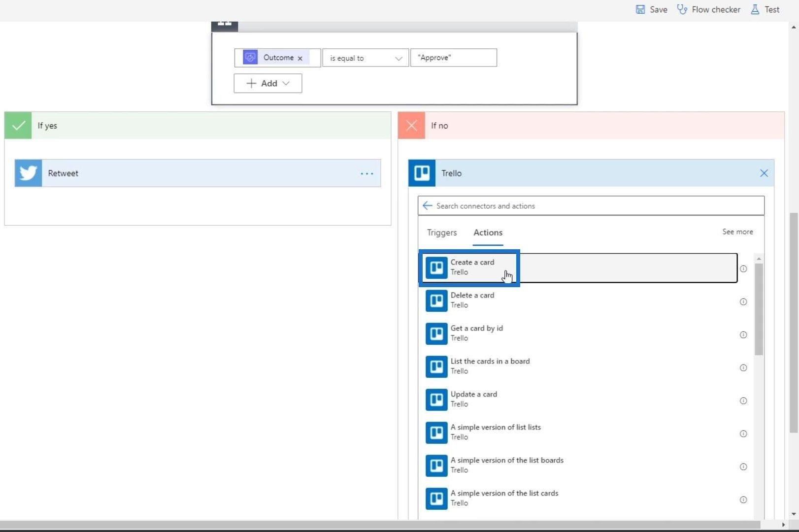The image size is (799, 532).
Task: Click Trello icon beside List the cards in a board
Action: click(x=436, y=366)
